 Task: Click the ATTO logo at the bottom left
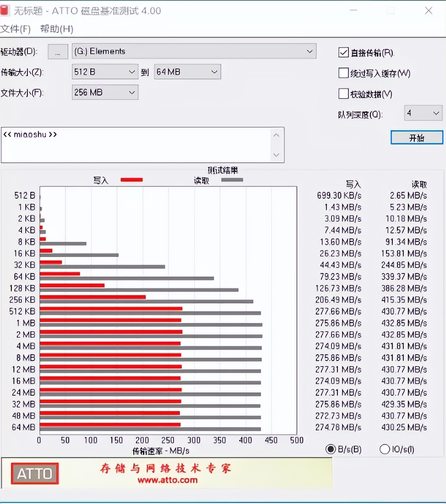(34, 473)
